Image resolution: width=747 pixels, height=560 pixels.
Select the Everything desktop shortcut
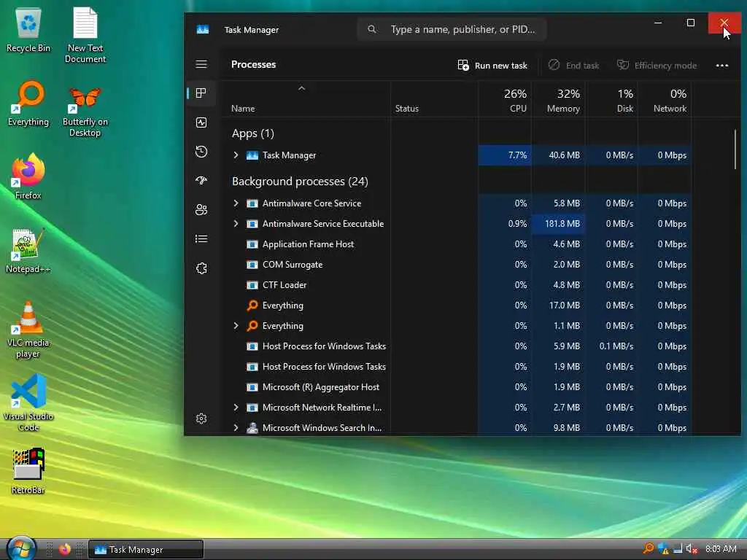point(28,104)
